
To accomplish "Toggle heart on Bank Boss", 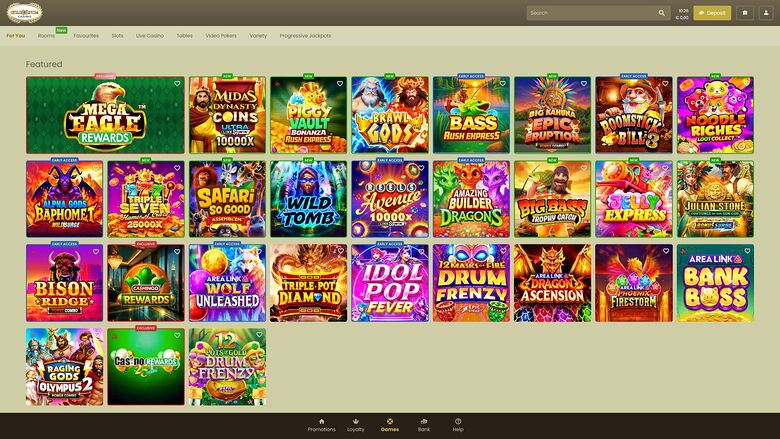I will 747,251.
